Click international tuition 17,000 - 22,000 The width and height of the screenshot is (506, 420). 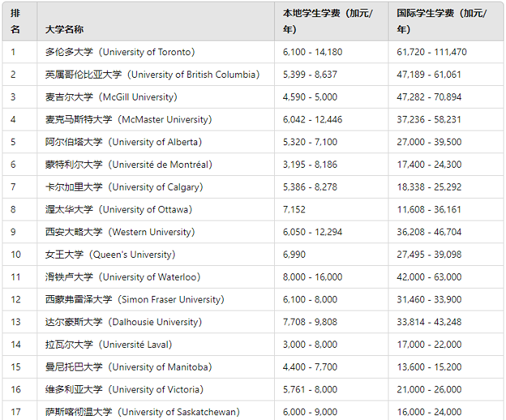pyautogui.click(x=429, y=345)
